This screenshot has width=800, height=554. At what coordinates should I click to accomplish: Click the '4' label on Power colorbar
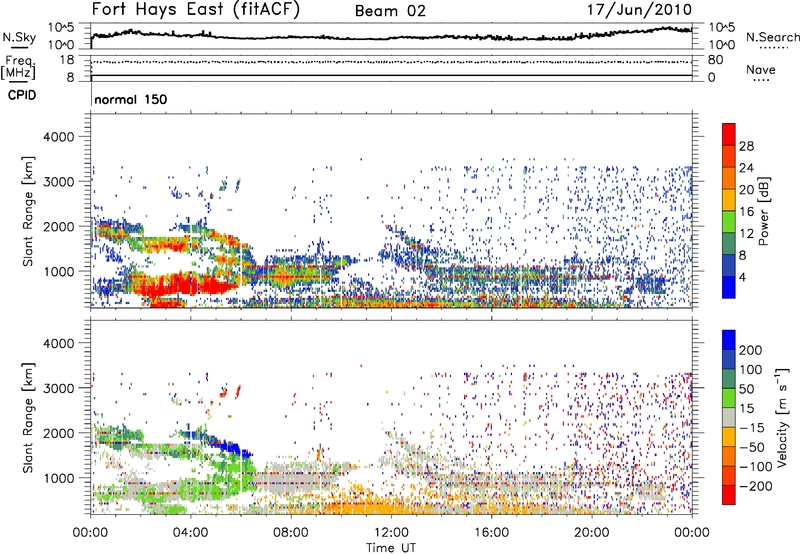point(742,277)
